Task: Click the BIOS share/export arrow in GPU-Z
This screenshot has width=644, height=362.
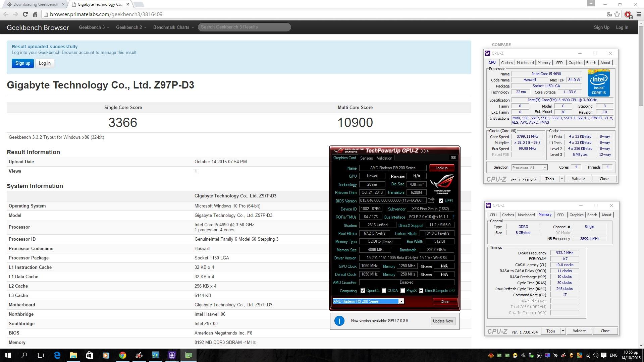Action: click(x=431, y=200)
